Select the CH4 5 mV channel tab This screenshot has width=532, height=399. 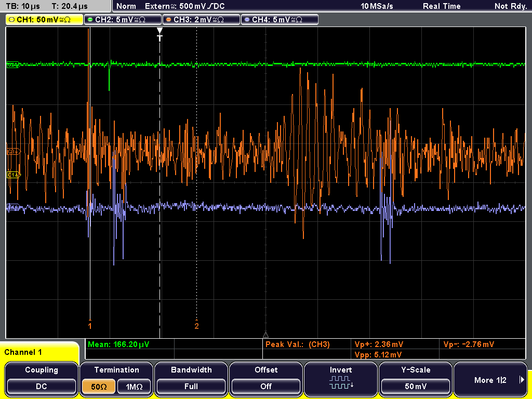(280, 20)
